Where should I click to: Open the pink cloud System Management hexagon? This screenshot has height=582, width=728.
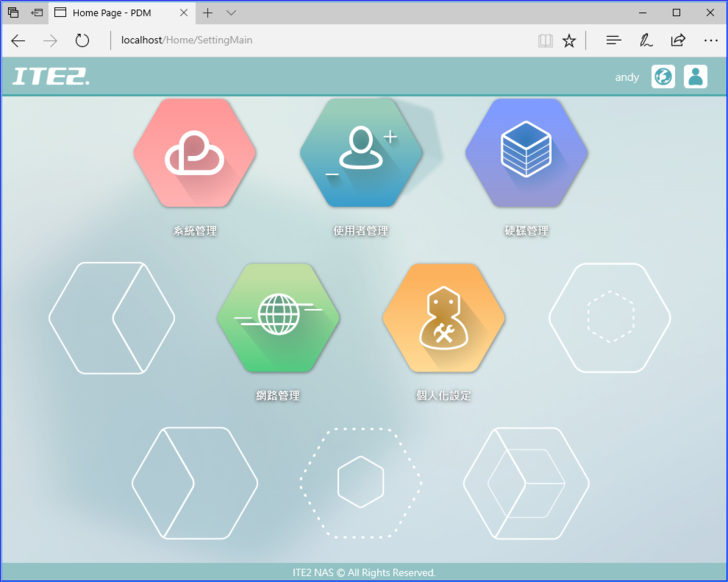(x=195, y=153)
